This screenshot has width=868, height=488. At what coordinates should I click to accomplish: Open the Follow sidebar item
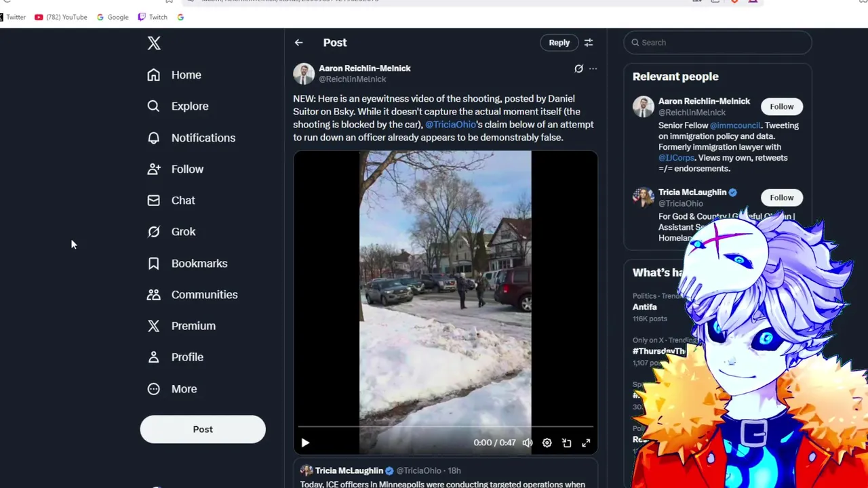[175, 169]
